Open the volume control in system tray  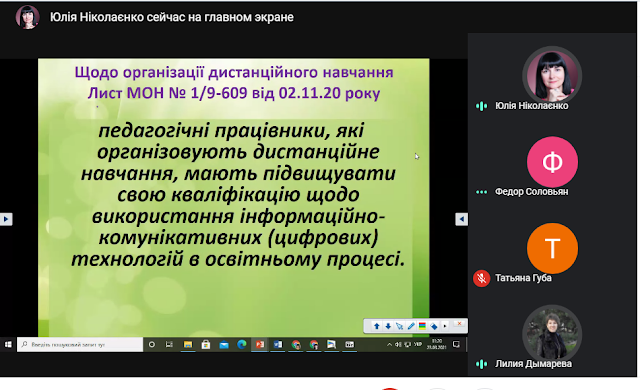tap(398, 345)
